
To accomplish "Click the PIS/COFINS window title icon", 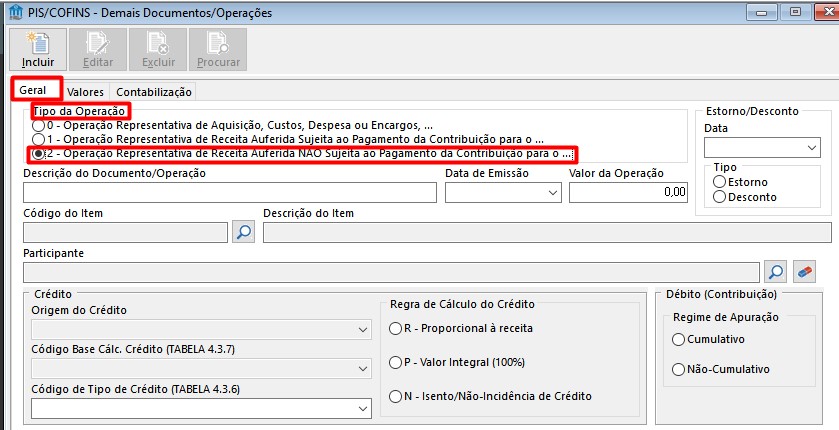I will tap(16, 12).
